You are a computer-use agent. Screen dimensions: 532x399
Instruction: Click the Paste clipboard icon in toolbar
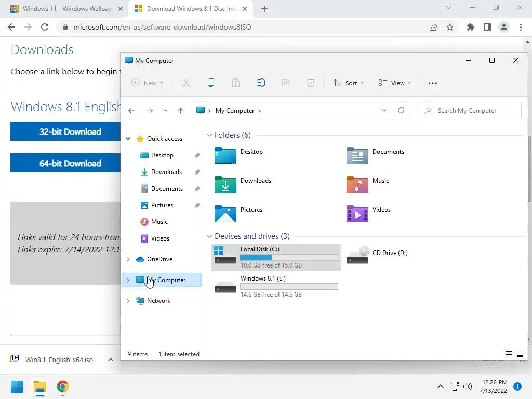[x=236, y=83]
